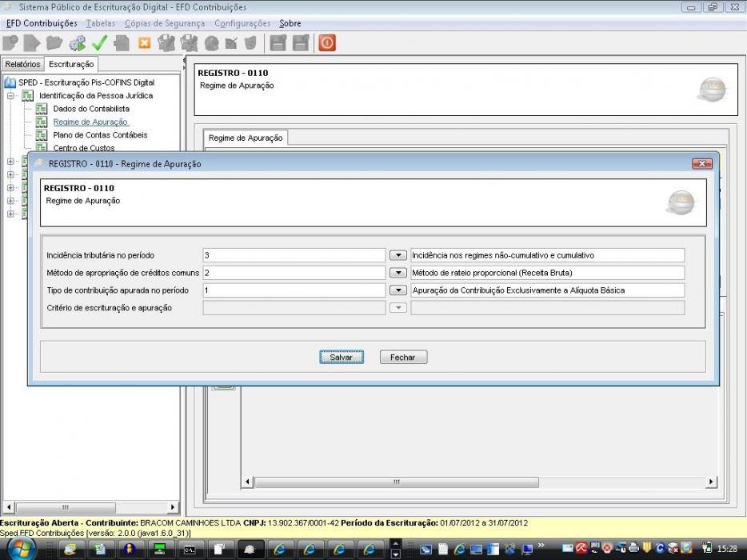Open Método de apropriação de créditos dropdown
Image resolution: width=747 pixels, height=560 pixels.
click(x=397, y=273)
